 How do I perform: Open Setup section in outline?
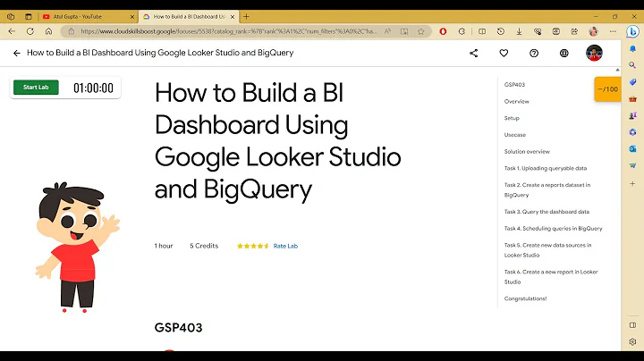pos(512,118)
